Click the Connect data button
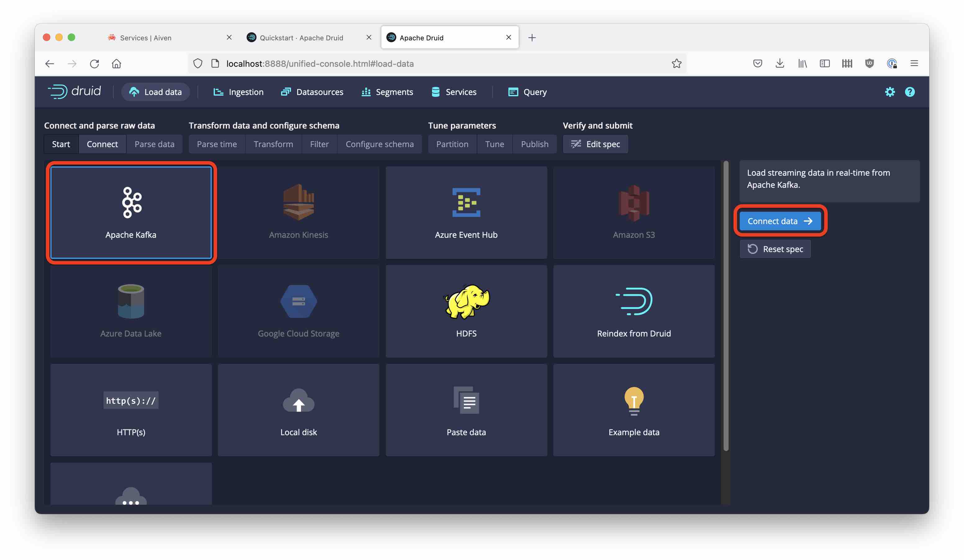Viewport: 964px width, 560px height. (780, 221)
